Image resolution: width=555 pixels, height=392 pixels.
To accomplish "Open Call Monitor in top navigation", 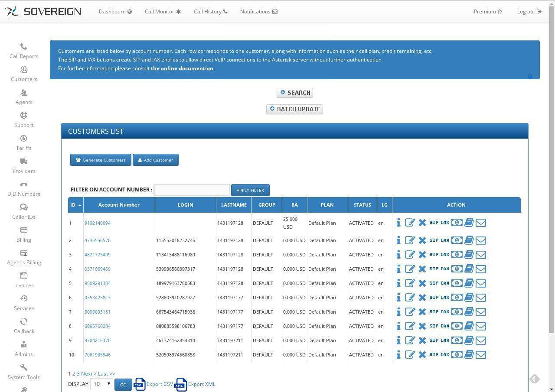I will click(x=163, y=12).
